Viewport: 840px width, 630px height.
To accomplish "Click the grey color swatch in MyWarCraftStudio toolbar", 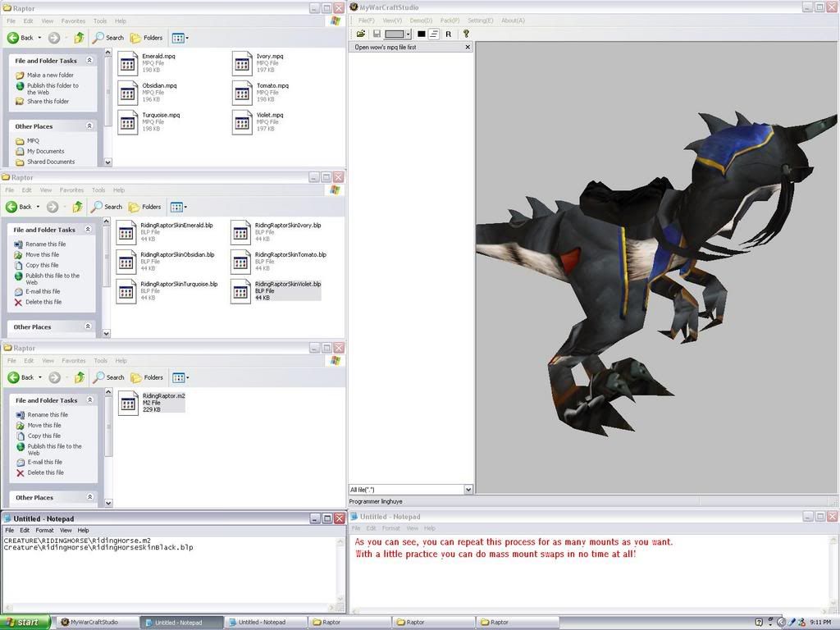I will pos(395,34).
